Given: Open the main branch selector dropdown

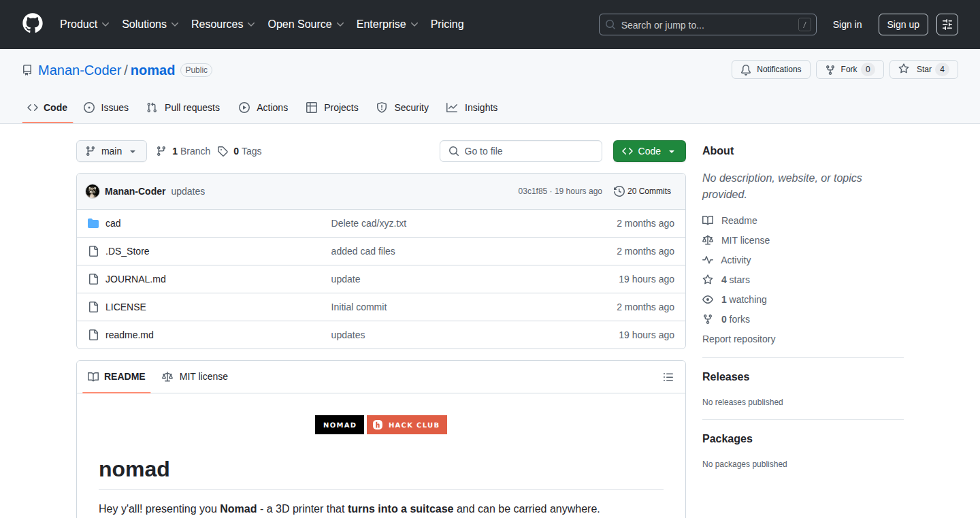Looking at the screenshot, I should pos(112,151).
